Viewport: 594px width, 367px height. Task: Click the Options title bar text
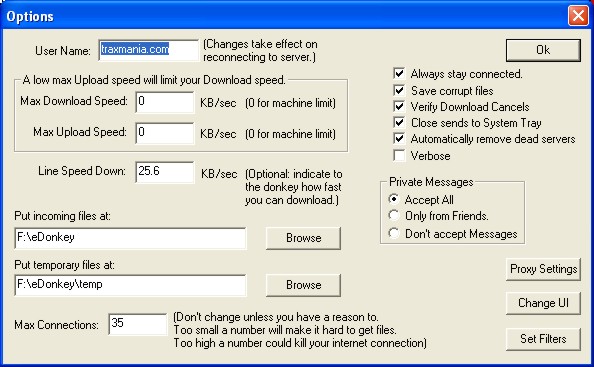coord(30,17)
